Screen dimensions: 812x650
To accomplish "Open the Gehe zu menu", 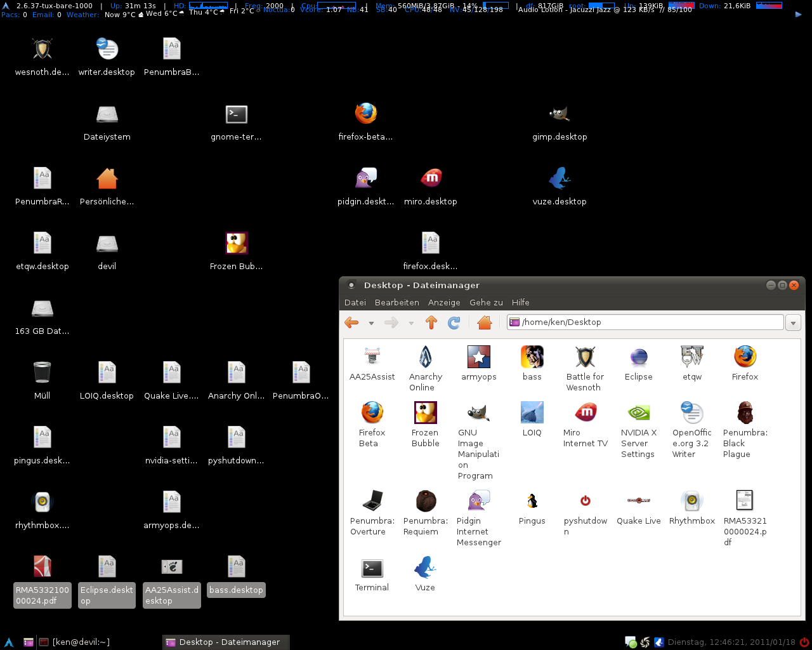I will 486,303.
